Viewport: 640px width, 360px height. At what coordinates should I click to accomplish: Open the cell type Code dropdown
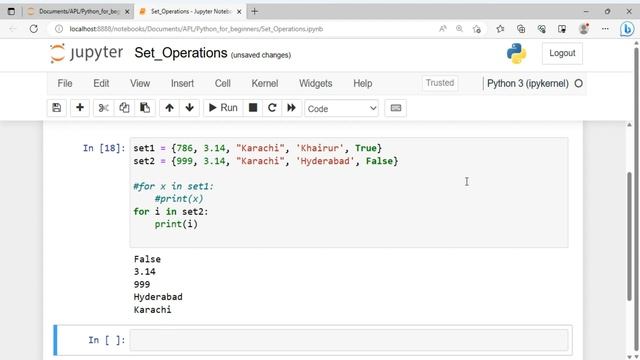tap(341, 109)
